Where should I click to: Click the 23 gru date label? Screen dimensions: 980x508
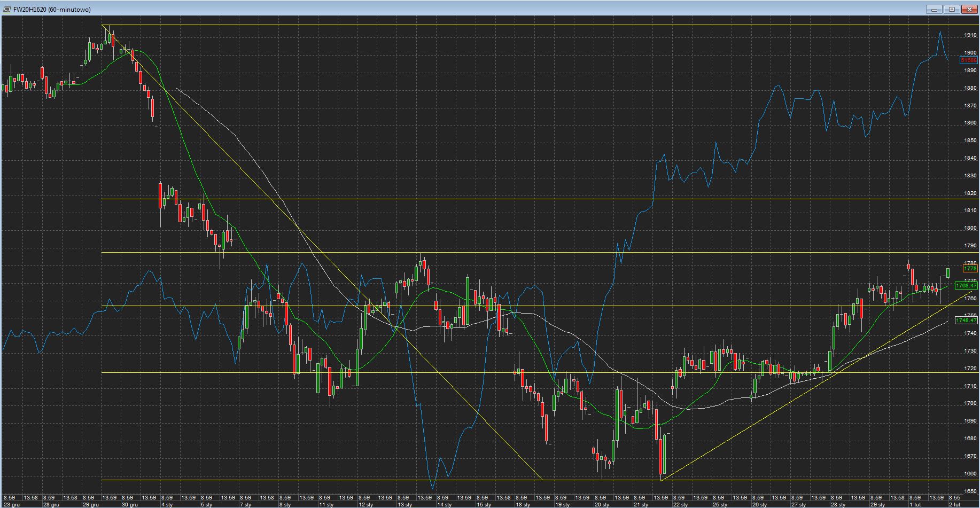click(12, 504)
